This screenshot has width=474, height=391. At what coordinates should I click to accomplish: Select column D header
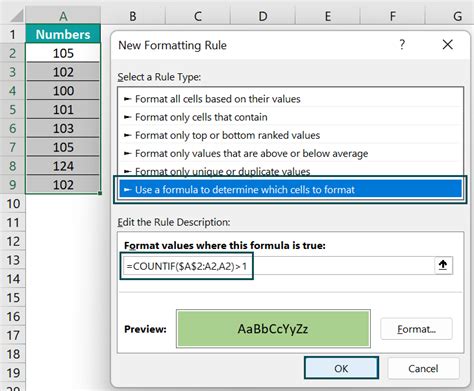[x=263, y=16]
